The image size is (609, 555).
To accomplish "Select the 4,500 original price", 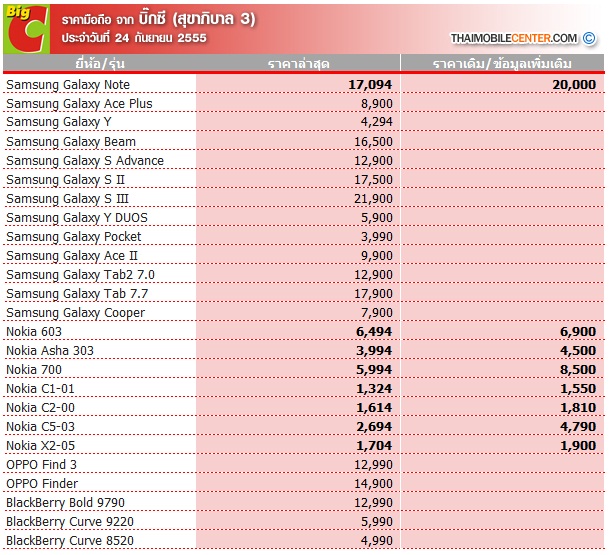I will click(x=578, y=351).
